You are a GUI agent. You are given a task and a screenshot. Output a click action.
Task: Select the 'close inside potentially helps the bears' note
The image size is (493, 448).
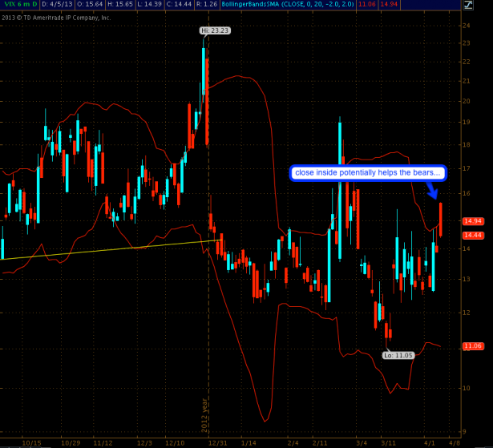[x=359, y=171]
